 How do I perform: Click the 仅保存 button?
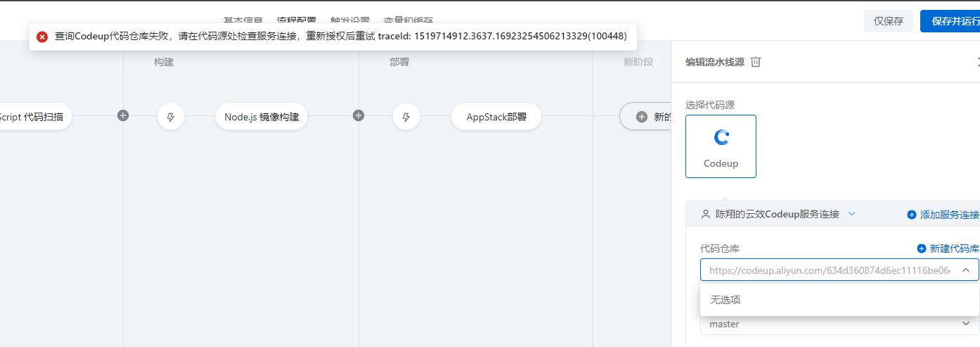[x=889, y=21]
